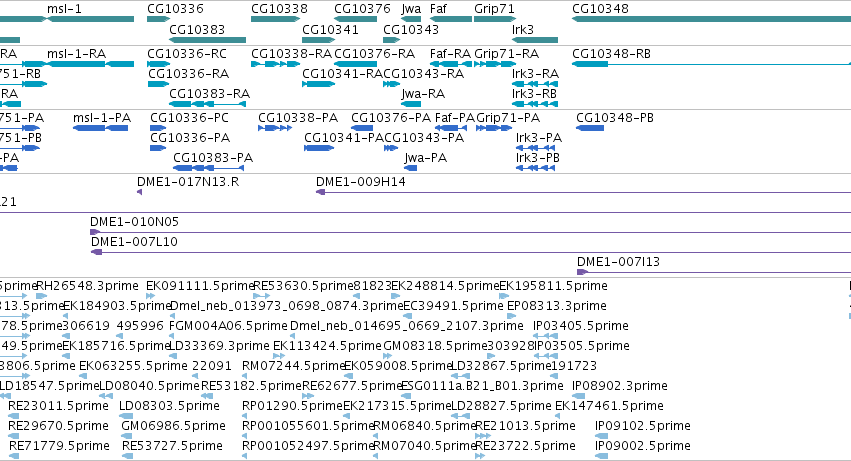
Task: Click BAC clone DME1-010N05
Action: [x=471, y=232]
